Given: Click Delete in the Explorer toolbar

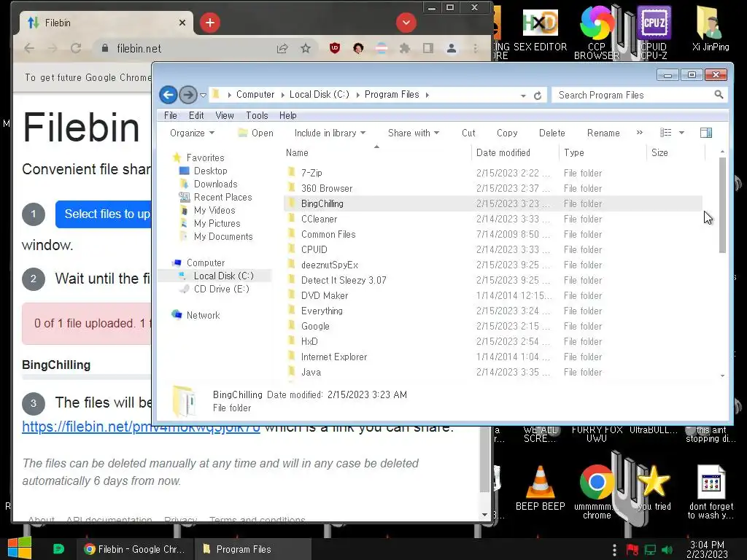Looking at the screenshot, I should (551, 133).
